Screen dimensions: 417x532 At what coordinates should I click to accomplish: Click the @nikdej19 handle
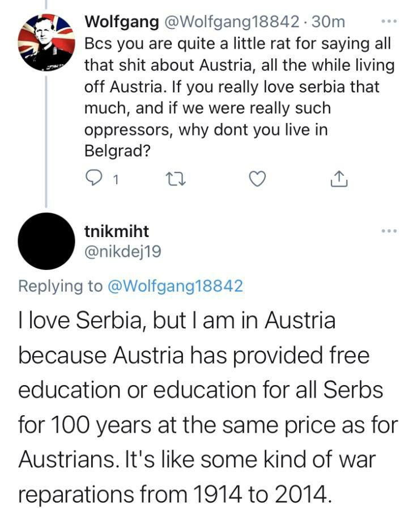point(123,251)
